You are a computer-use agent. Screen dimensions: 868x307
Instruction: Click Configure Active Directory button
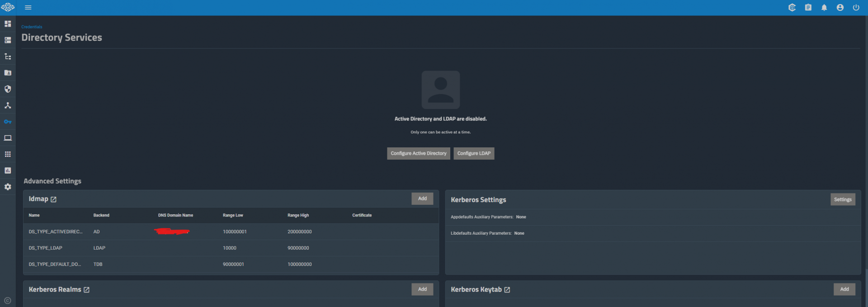tap(419, 153)
